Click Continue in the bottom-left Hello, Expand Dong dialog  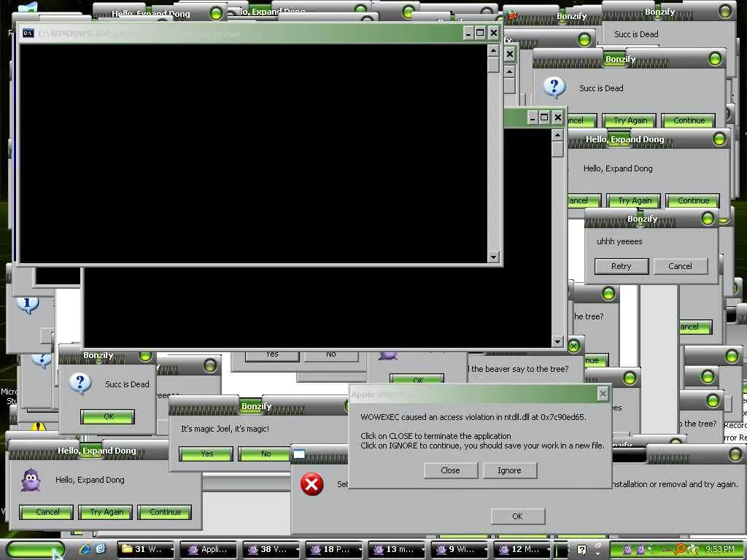coord(165,513)
